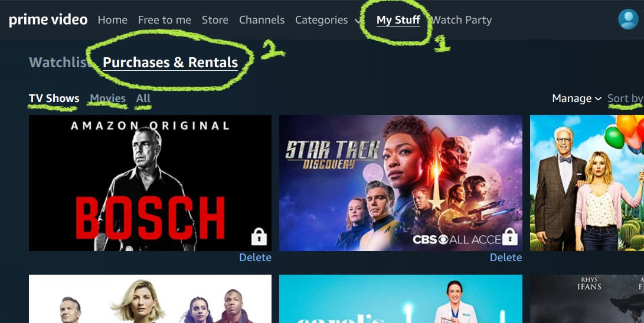
Task: Open the Manage dropdown menu
Action: tap(576, 98)
